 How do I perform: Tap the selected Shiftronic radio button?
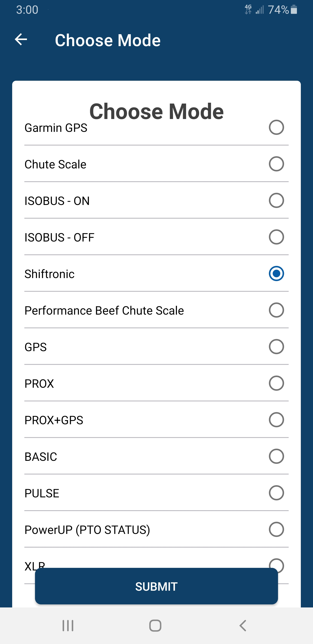pos(276,273)
